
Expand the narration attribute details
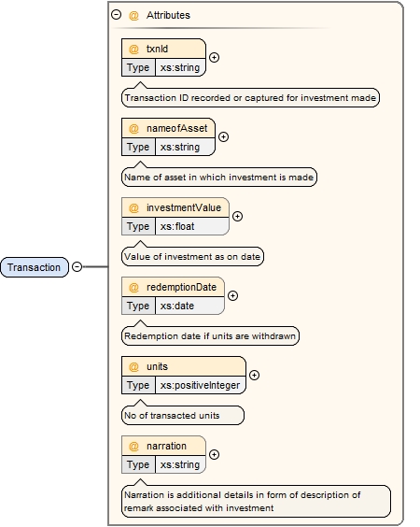(x=214, y=454)
